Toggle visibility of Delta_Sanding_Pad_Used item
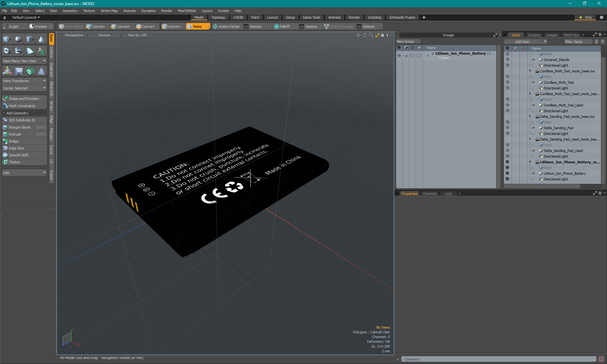Screen dimensions: 607x364 [507, 151]
